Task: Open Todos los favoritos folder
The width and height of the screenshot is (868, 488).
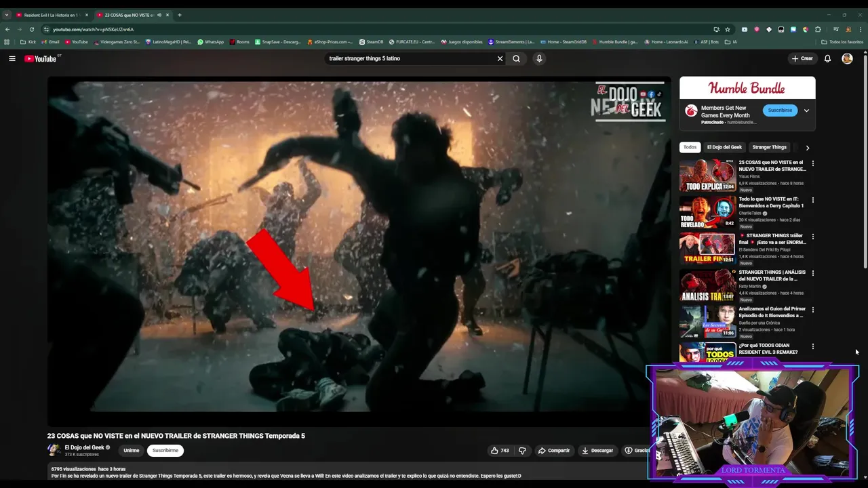Action: tap(842, 42)
